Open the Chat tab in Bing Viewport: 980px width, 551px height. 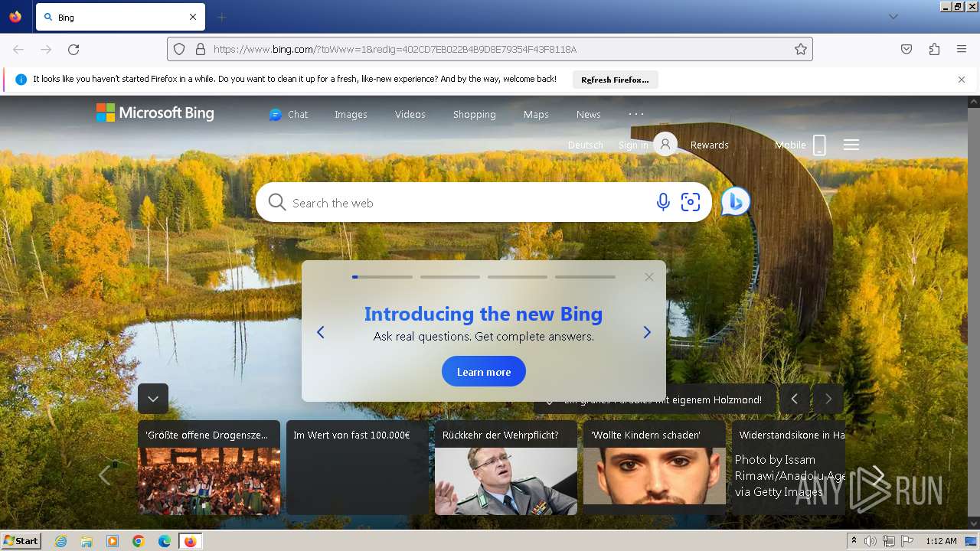[x=289, y=114]
